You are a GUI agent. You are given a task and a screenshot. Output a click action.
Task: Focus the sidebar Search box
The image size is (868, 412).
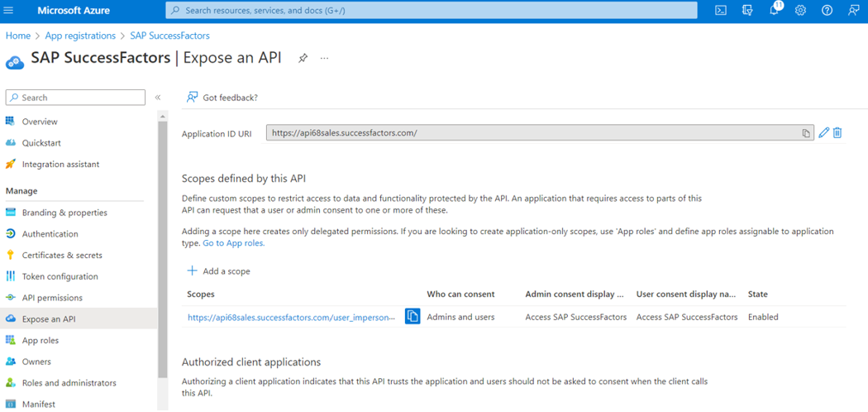tap(75, 98)
